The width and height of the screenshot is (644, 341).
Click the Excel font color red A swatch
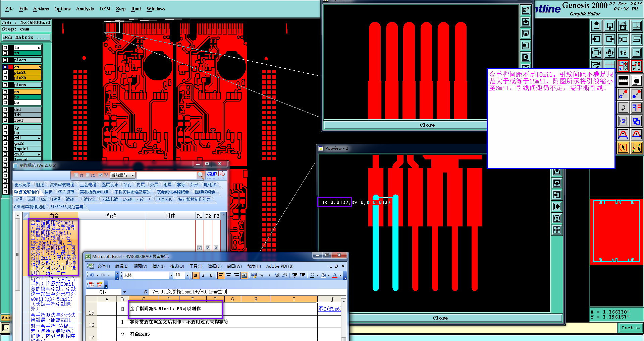(335, 275)
